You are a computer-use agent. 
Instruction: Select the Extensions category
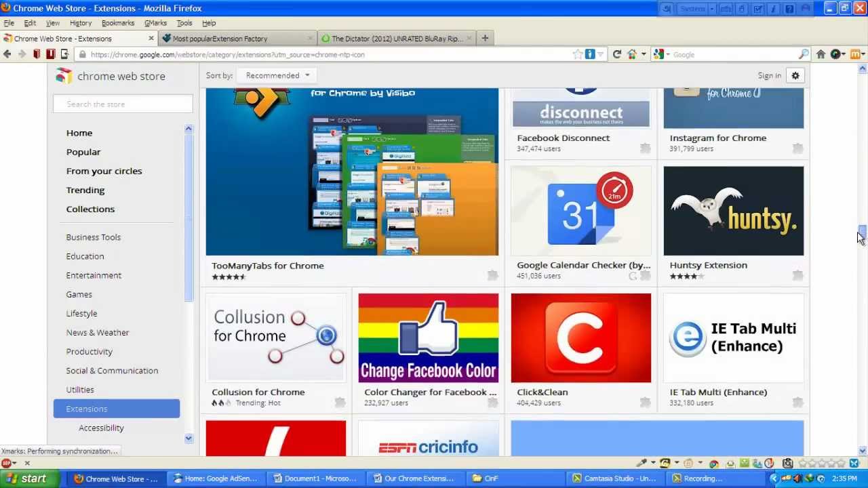pos(117,409)
